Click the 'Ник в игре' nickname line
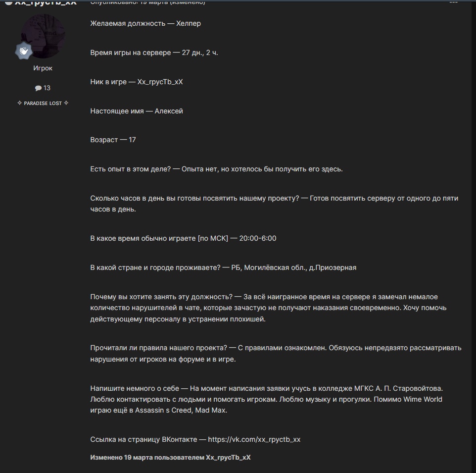Screen dimensions: 476x473 tap(136, 82)
